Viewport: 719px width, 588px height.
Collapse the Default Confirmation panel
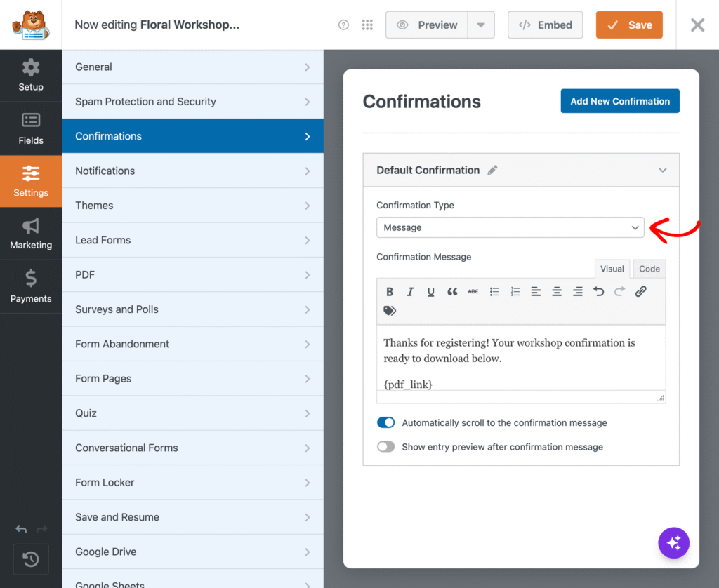coord(663,170)
